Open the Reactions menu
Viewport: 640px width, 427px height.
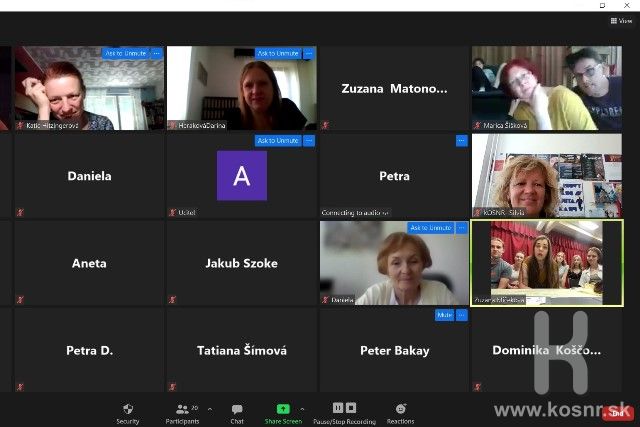click(401, 412)
